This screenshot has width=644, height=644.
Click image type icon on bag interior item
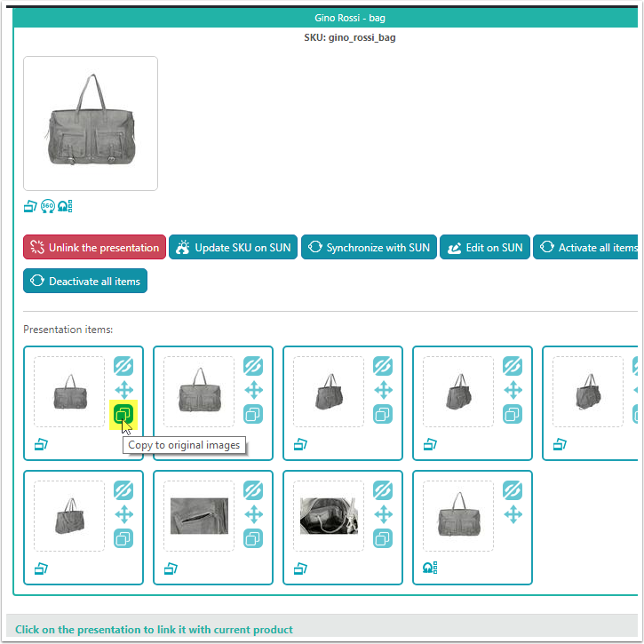pyautogui.click(x=300, y=568)
